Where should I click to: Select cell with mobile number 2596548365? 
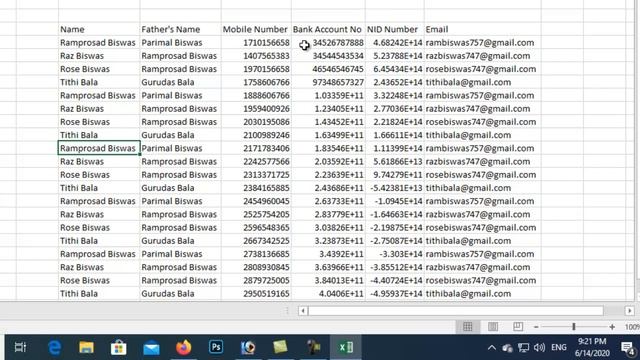pos(256,227)
